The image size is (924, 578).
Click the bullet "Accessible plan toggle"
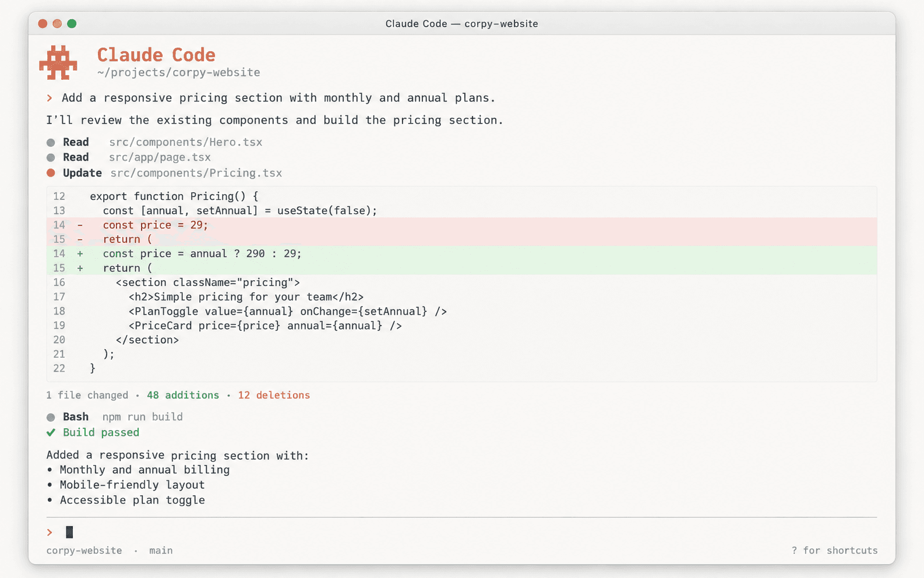(132, 500)
